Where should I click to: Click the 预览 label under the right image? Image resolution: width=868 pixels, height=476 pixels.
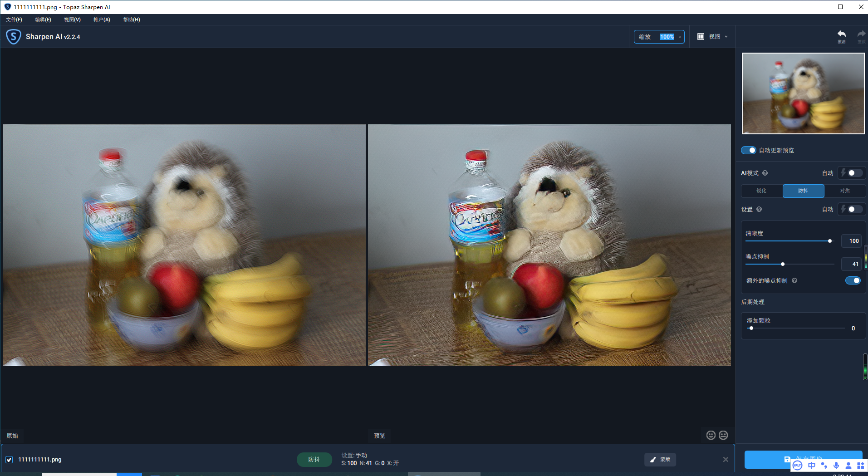pos(380,436)
